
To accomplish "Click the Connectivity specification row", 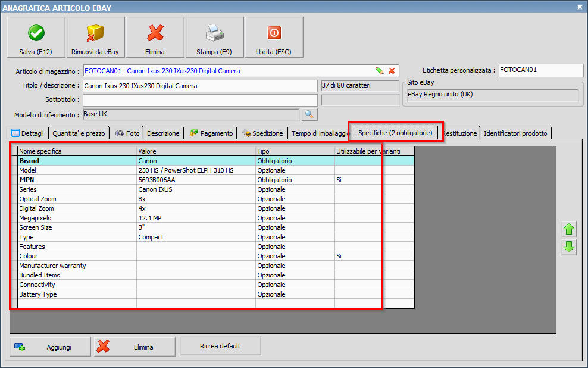I will 215,285.
